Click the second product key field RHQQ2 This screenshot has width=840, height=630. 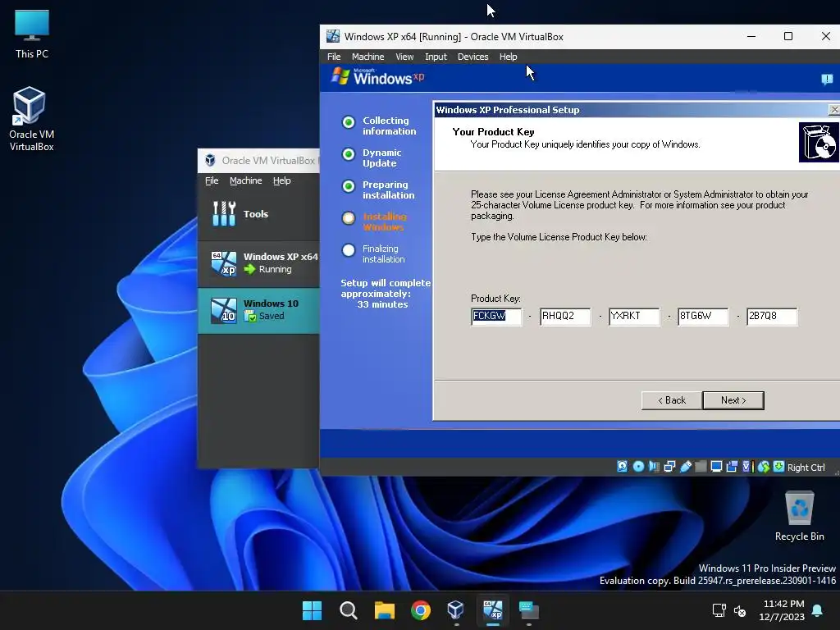[x=565, y=316]
